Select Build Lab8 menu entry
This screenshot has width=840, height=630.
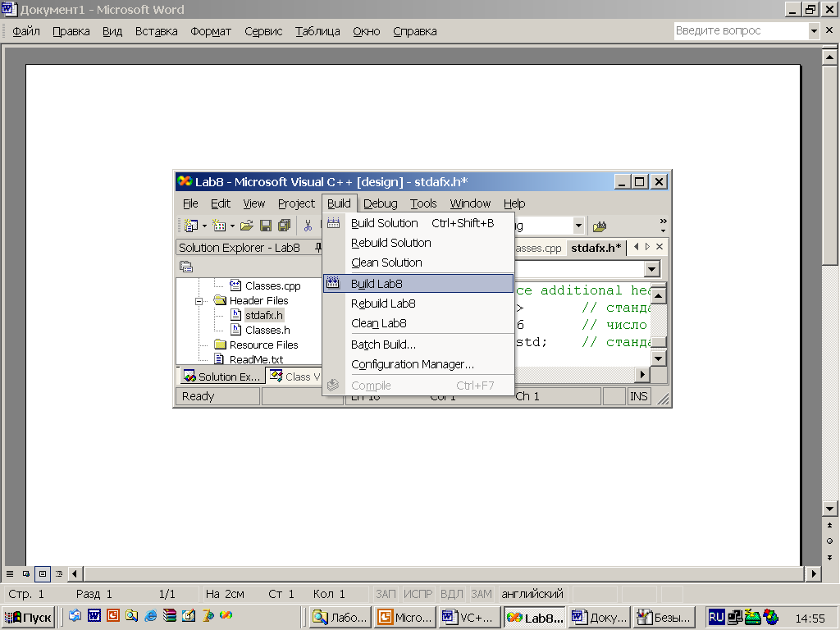point(418,283)
